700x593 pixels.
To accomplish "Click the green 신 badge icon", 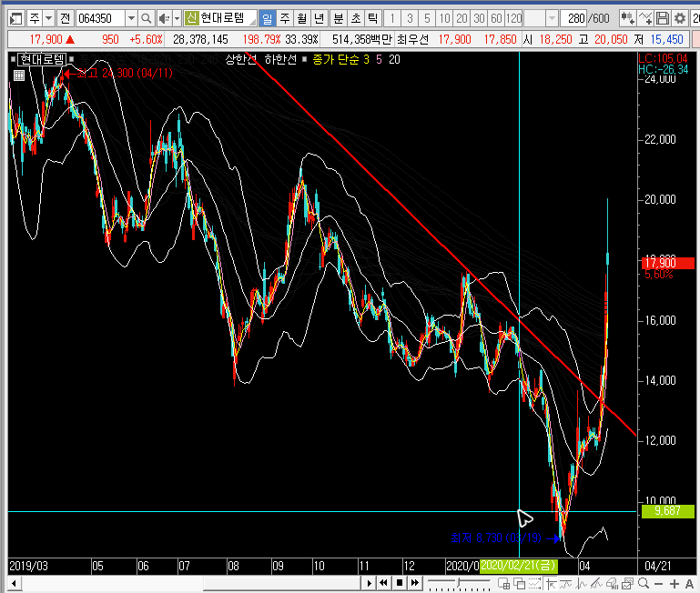I will pyautogui.click(x=191, y=18).
